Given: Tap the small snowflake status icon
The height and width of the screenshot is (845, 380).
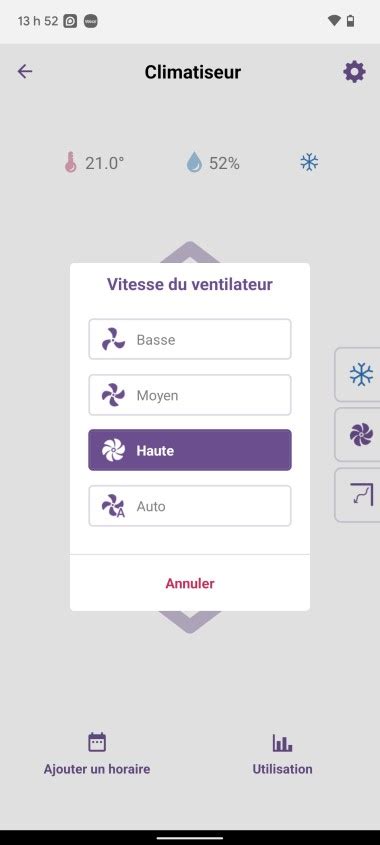Looking at the screenshot, I should coord(309,162).
